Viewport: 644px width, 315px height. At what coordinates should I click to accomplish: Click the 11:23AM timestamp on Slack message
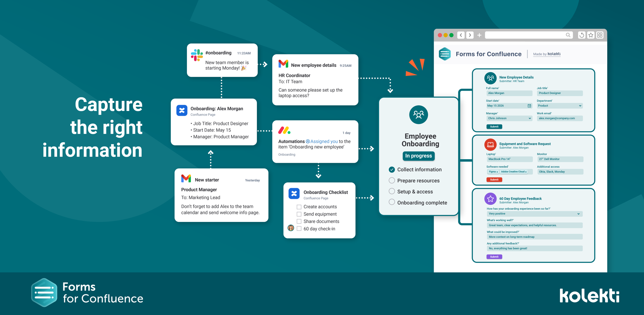tap(244, 53)
